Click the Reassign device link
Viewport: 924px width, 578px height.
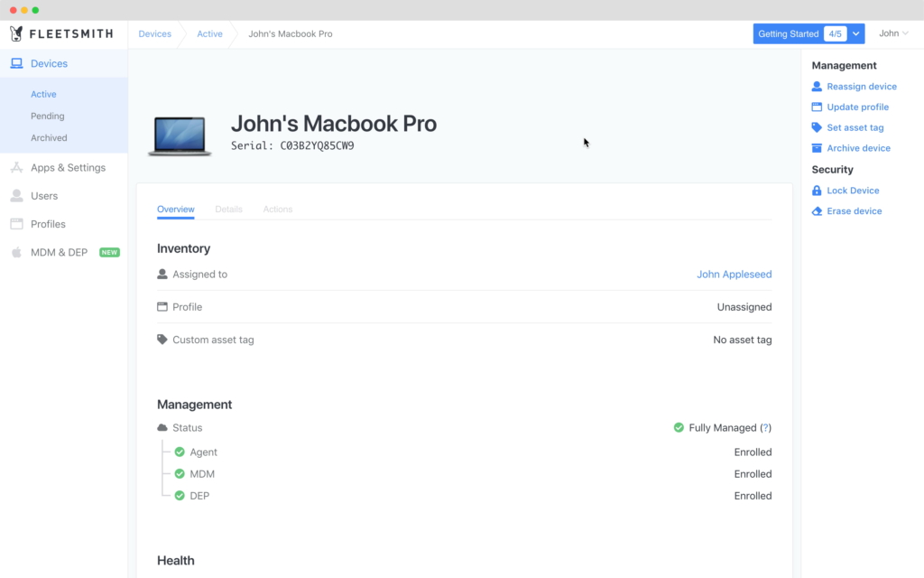pos(862,86)
